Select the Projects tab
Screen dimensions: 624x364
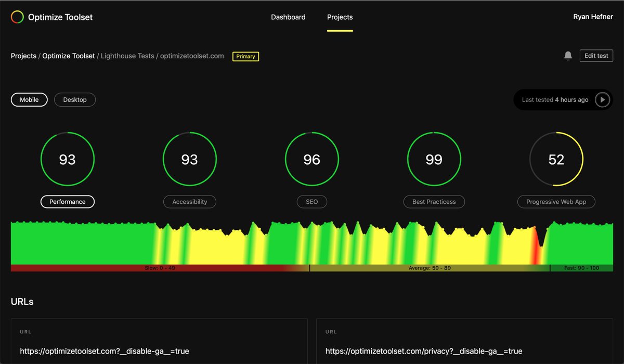340,17
